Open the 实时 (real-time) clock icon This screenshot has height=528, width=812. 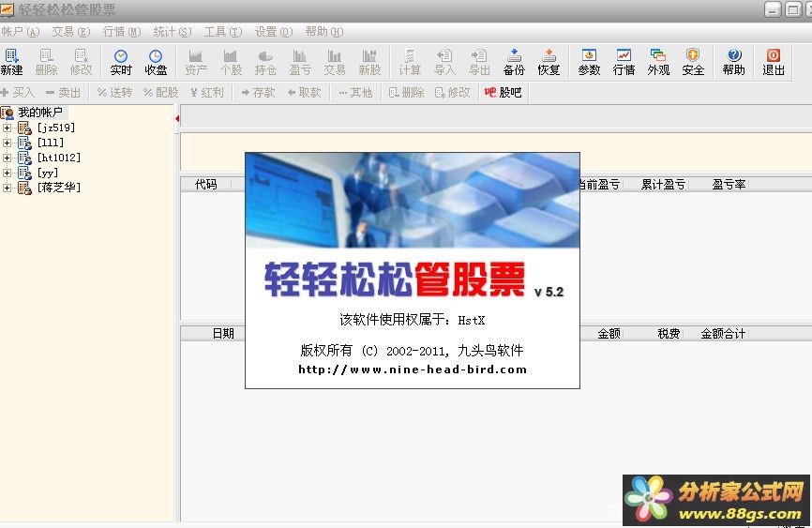(121, 62)
